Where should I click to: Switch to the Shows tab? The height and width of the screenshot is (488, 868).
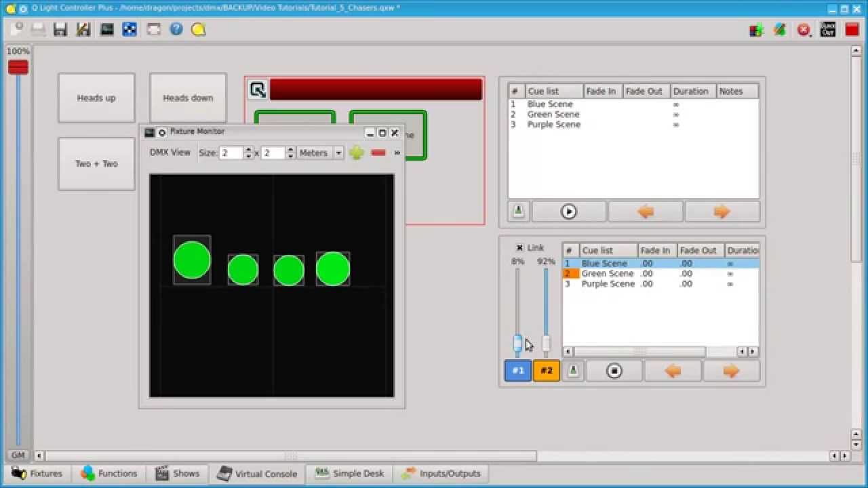point(177,473)
